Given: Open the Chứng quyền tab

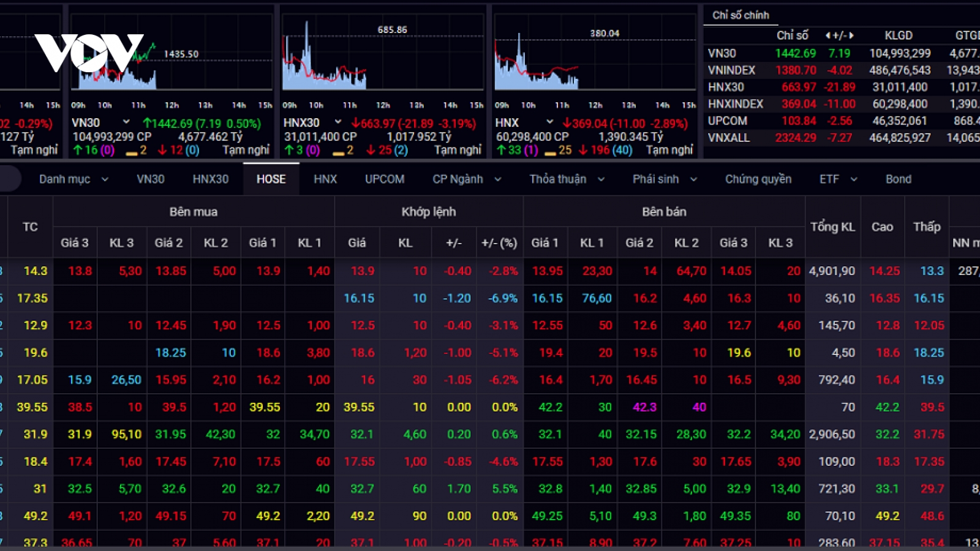Looking at the screenshot, I should coord(758,179).
